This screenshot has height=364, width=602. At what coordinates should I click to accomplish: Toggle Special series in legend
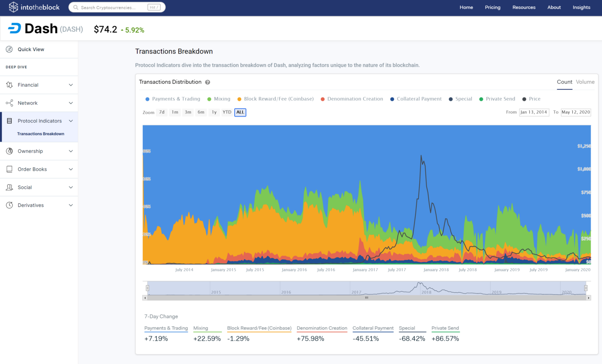click(460, 99)
